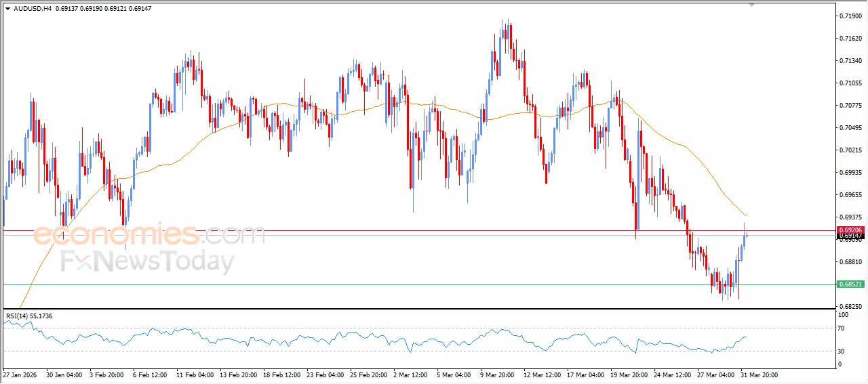
Task: Click the 0.68250 price scale label
Action: point(850,306)
